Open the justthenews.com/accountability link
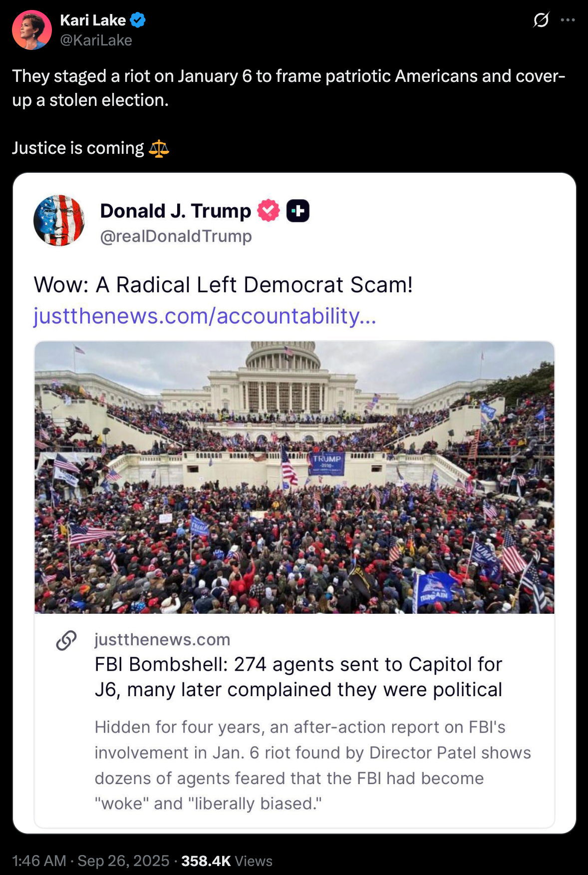The width and height of the screenshot is (588, 875). [x=205, y=316]
